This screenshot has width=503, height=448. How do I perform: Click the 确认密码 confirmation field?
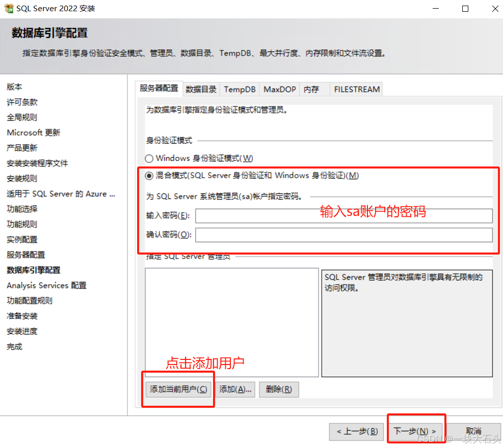pyautogui.click(x=344, y=235)
